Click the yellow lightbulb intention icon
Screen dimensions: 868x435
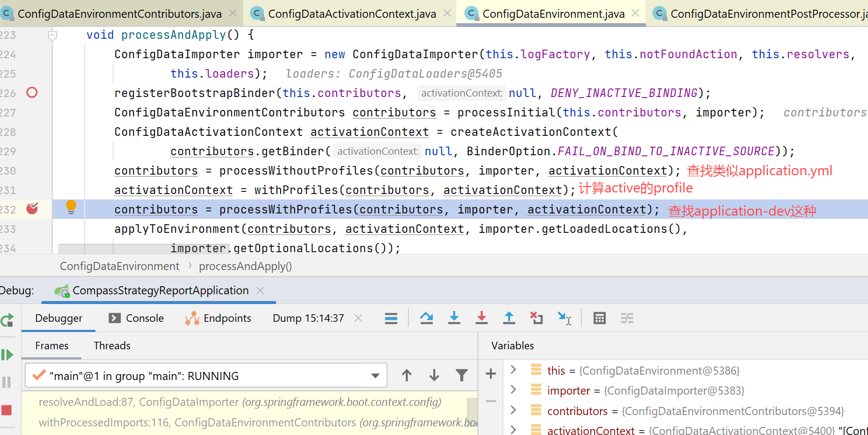[71, 206]
